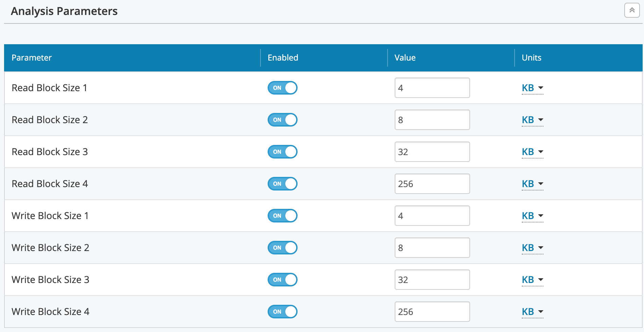Select the Write Block Size 1 label
Viewport: 644px width, 332px height.
click(50, 216)
